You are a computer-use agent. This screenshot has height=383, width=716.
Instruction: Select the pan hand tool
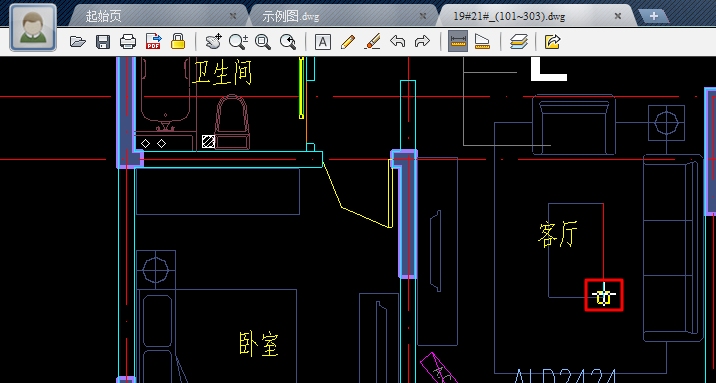coord(213,42)
